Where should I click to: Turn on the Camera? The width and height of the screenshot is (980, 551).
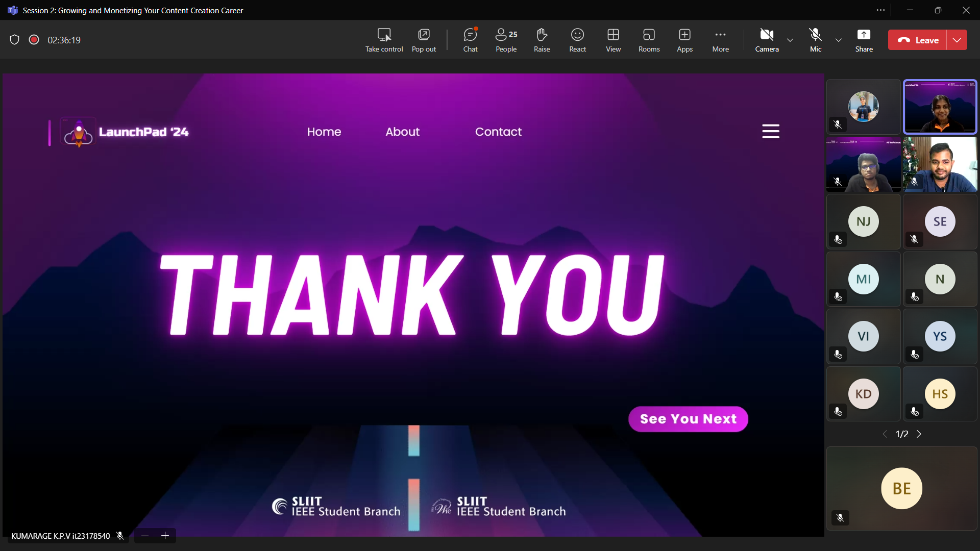[x=767, y=40]
